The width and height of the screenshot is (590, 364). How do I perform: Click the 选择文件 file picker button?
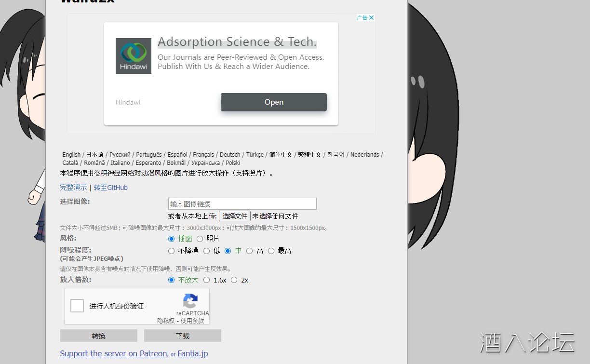(x=235, y=216)
